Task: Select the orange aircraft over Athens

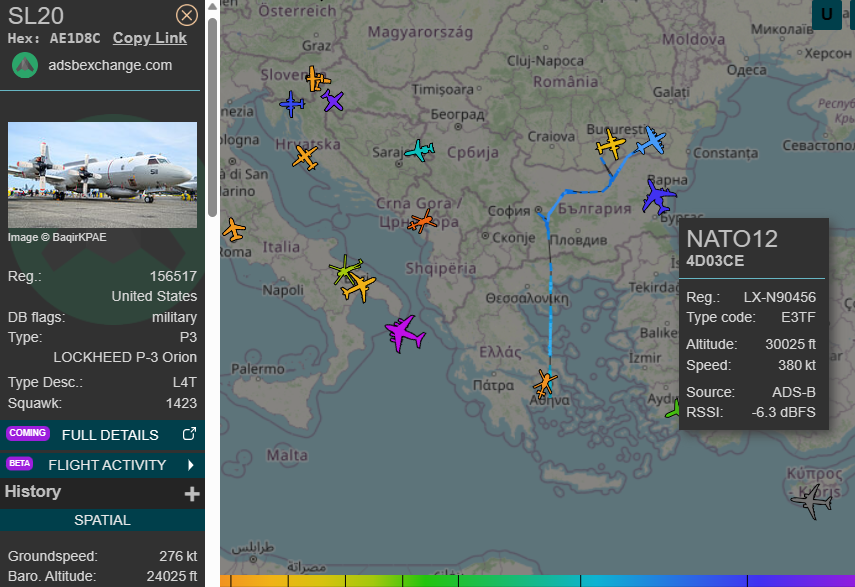Action: [545, 383]
